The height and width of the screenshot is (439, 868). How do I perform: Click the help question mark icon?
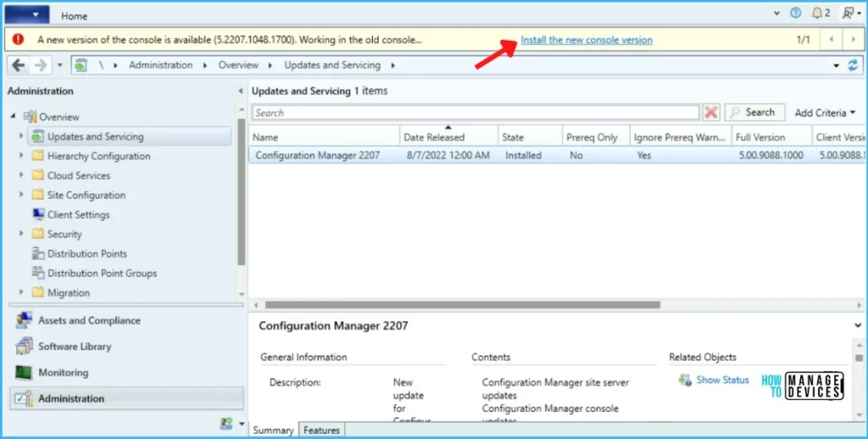795,14
